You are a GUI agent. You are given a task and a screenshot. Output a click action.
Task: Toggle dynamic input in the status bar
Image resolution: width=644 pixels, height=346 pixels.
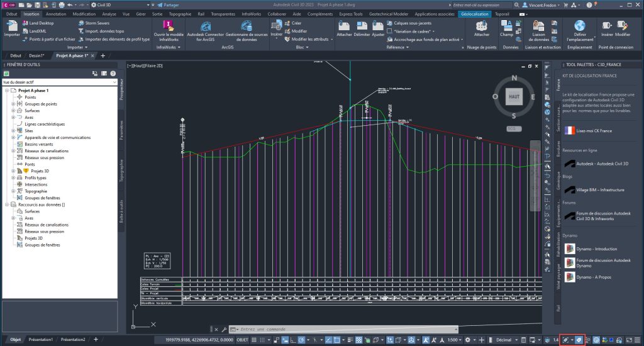[285, 340]
